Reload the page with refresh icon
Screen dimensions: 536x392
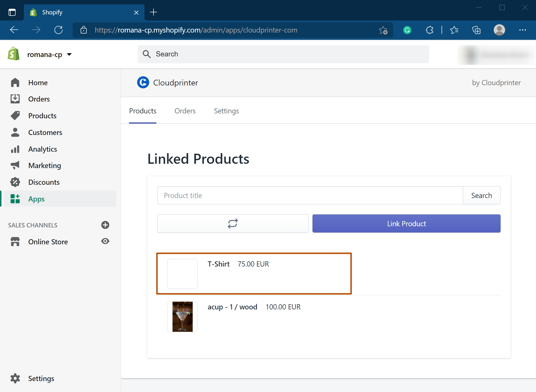58,30
